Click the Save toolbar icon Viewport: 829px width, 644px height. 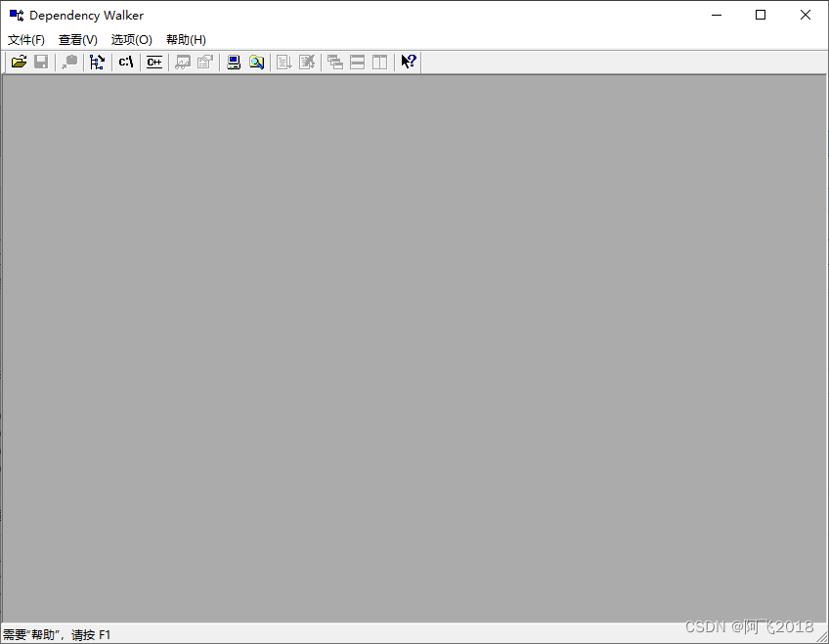[x=41, y=62]
